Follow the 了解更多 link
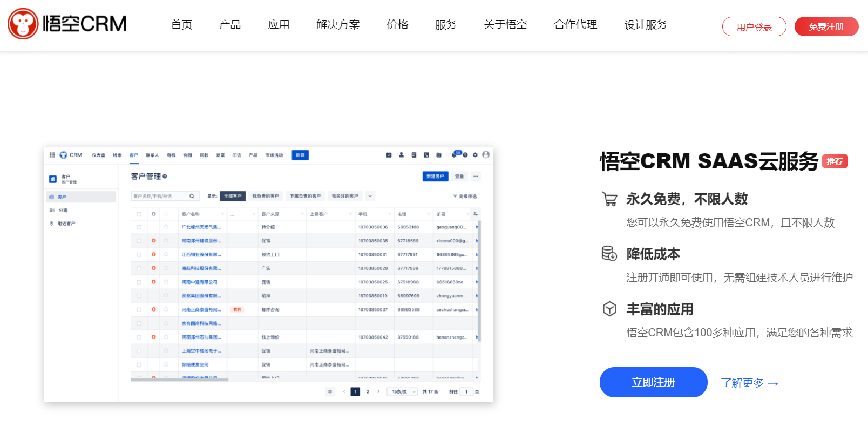 point(749,383)
